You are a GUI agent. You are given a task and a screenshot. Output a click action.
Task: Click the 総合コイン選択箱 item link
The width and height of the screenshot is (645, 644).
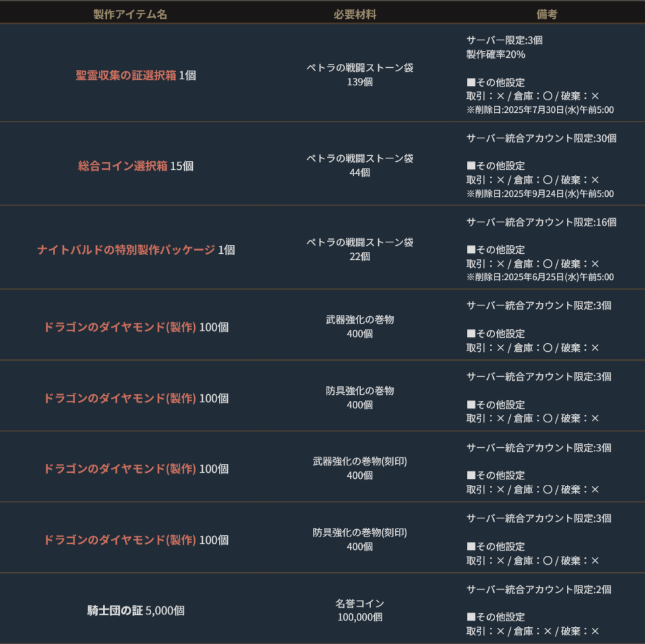[x=123, y=166]
